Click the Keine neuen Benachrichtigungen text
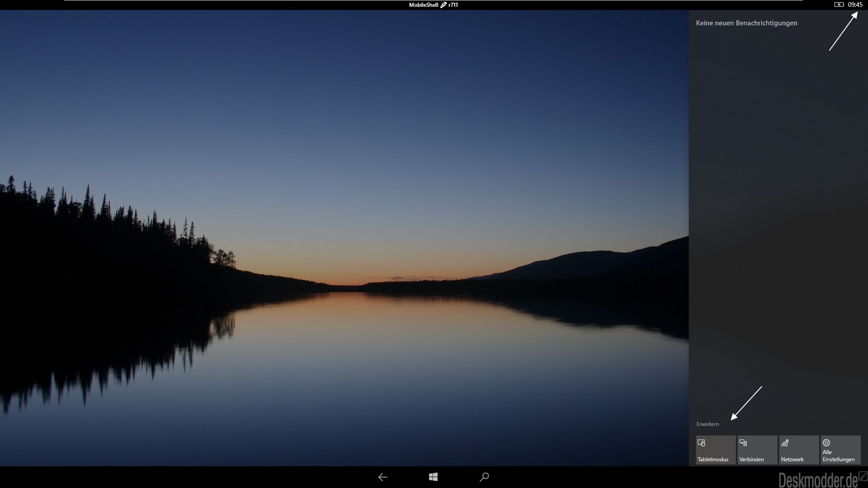 (x=747, y=23)
